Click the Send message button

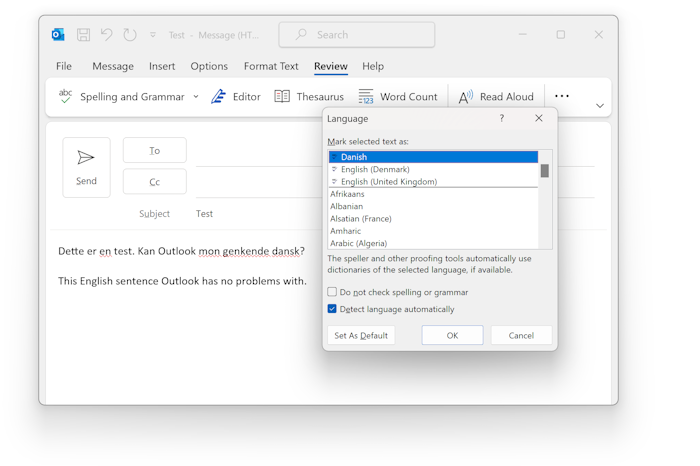(86, 167)
